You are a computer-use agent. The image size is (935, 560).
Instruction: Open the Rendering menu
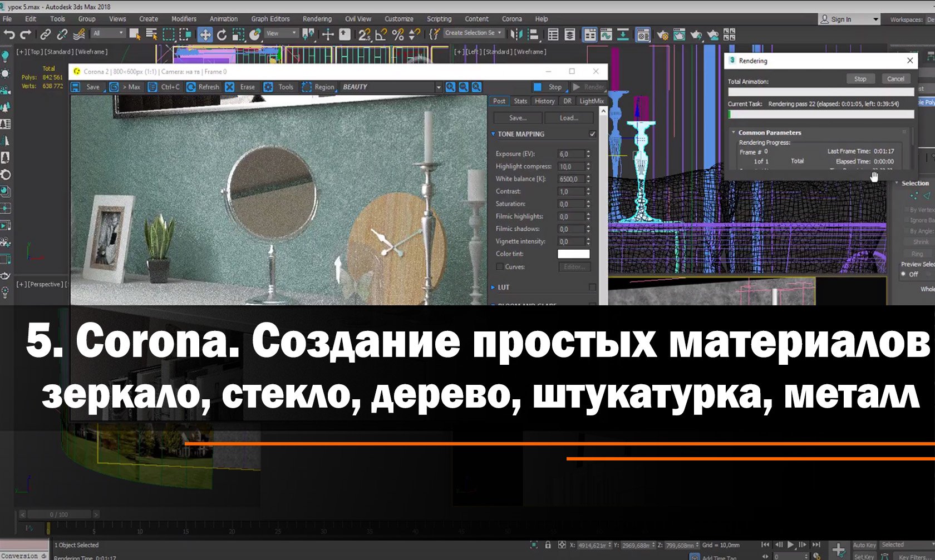tap(317, 19)
